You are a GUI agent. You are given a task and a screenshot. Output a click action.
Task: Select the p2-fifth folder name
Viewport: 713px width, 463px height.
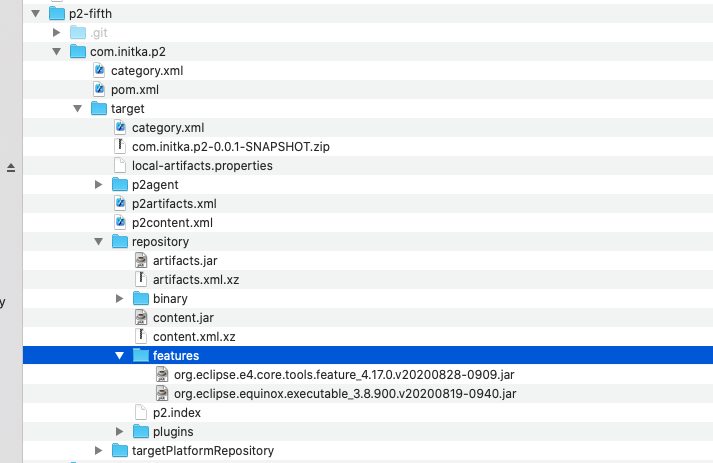(90, 14)
